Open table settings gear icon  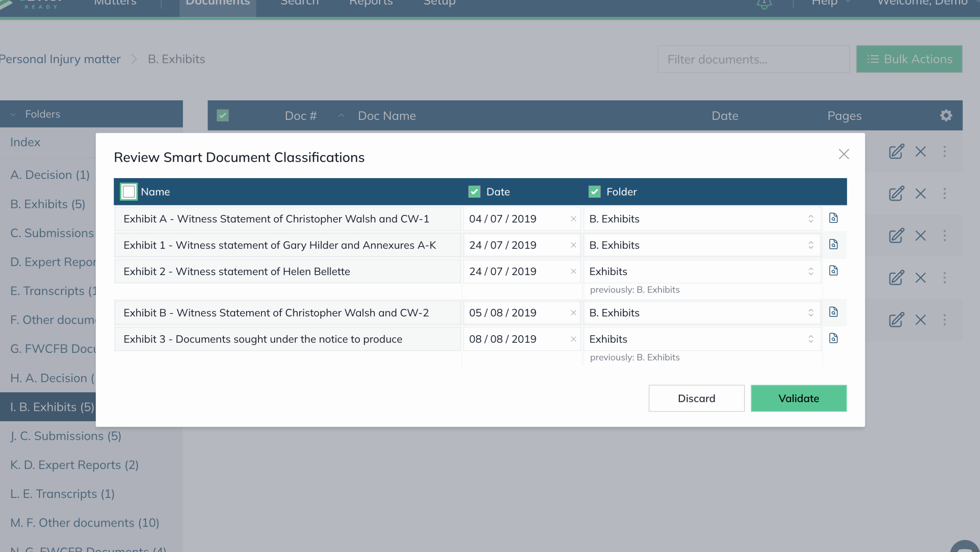[x=946, y=115]
